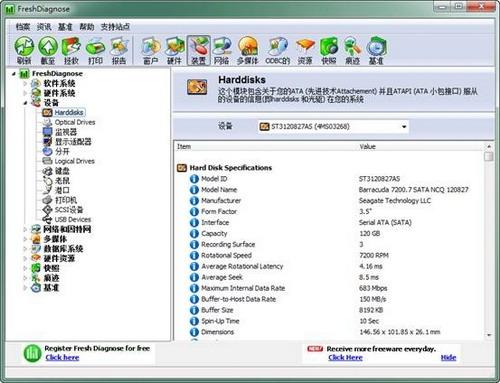The height and width of the screenshot is (383, 500).
Task: Select Optical Drives in the tree
Action: click(x=75, y=122)
